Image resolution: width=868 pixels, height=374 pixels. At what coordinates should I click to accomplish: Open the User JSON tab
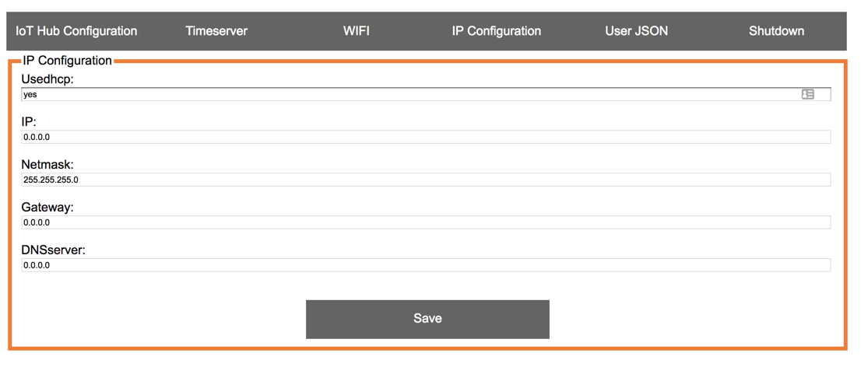(636, 31)
